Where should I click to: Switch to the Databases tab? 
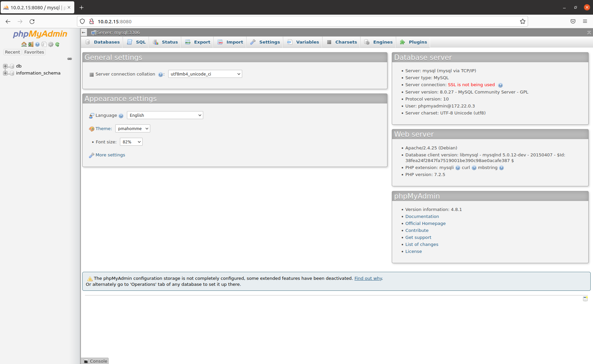(x=103, y=42)
